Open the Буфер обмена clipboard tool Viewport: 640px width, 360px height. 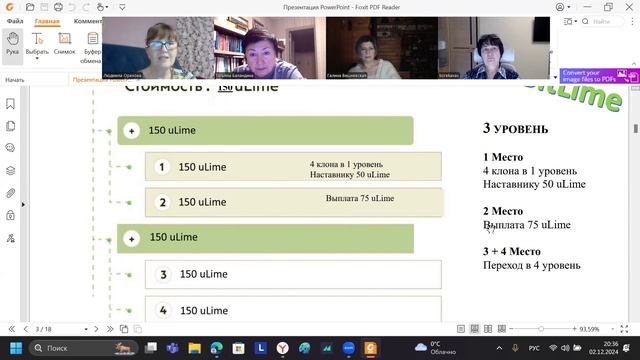pyautogui.click(x=92, y=47)
